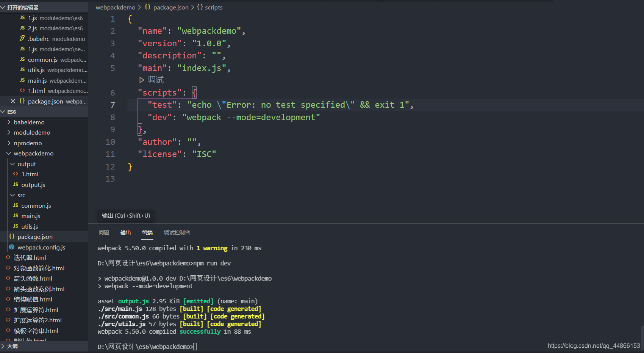This screenshot has height=353, width=644.
Task: Click the "index.js" value on line 5
Action: point(202,68)
